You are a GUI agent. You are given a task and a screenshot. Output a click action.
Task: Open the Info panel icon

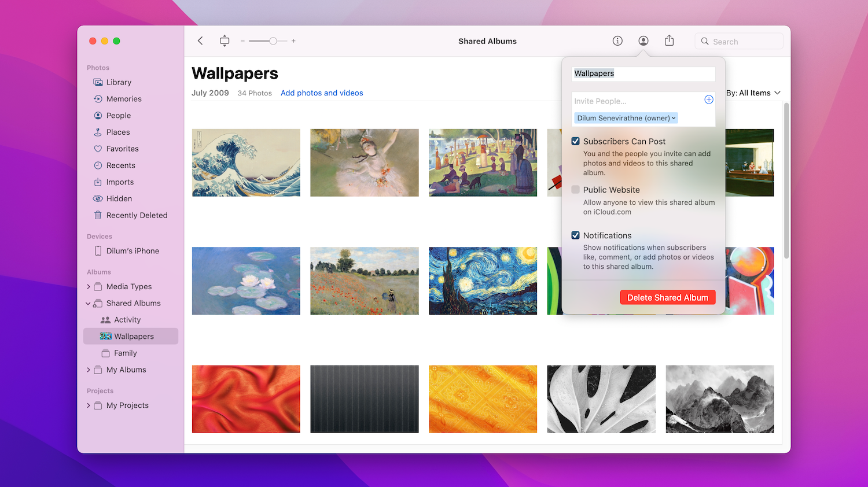[617, 41]
